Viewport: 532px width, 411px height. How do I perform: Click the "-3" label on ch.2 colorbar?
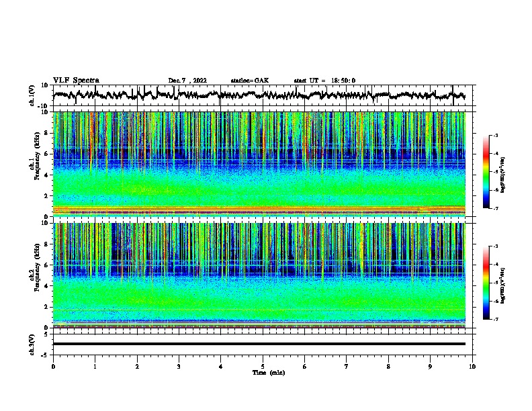495,246
